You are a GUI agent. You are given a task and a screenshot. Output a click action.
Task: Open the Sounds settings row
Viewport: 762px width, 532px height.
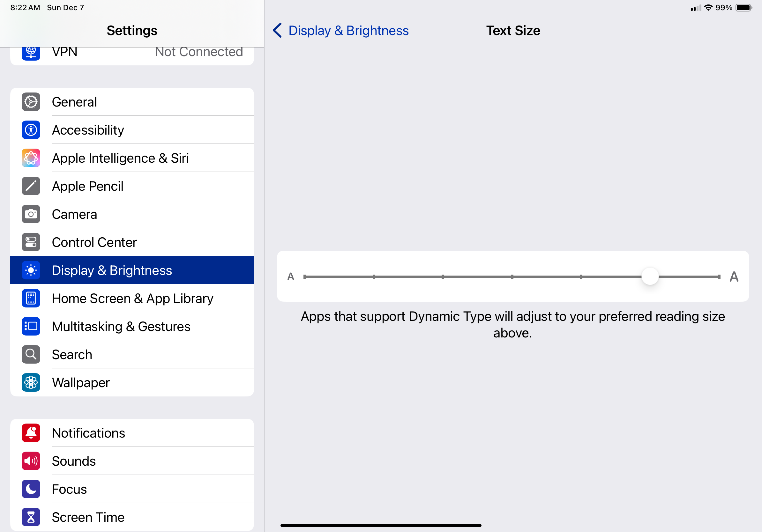click(x=74, y=461)
